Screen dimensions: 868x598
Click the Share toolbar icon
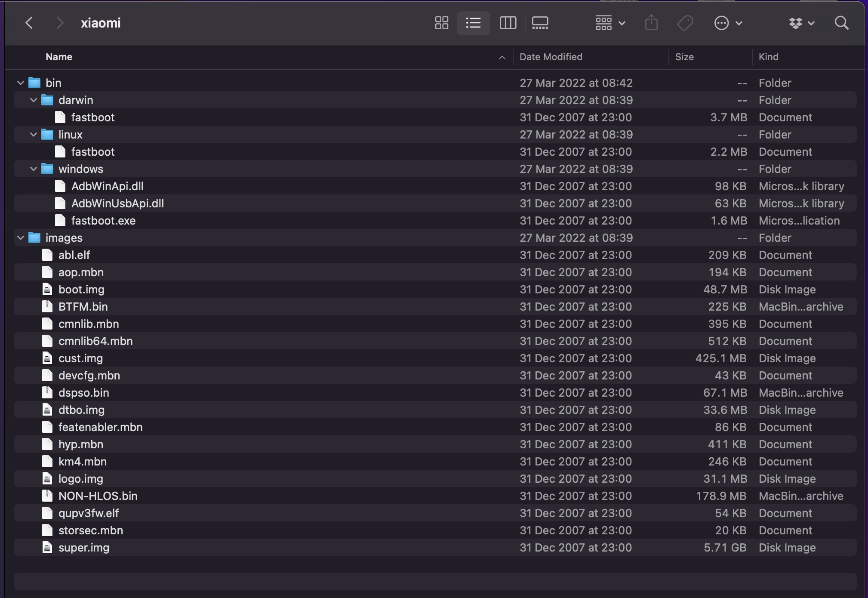(x=652, y=23)
